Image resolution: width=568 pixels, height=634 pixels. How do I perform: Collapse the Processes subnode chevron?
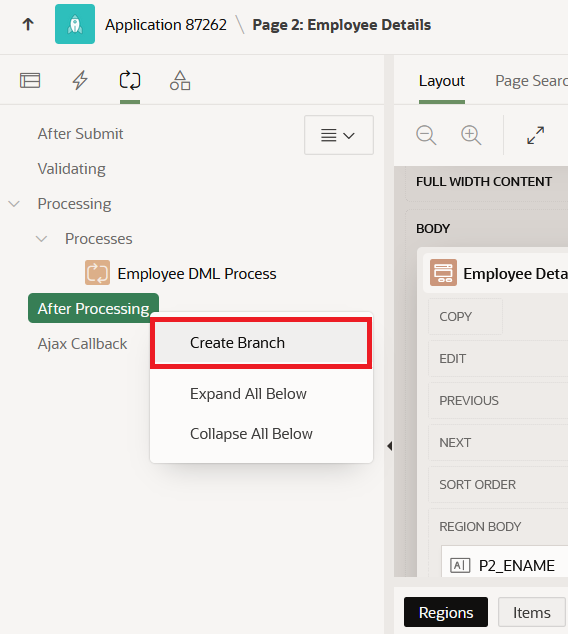click(x=41, y=239)
